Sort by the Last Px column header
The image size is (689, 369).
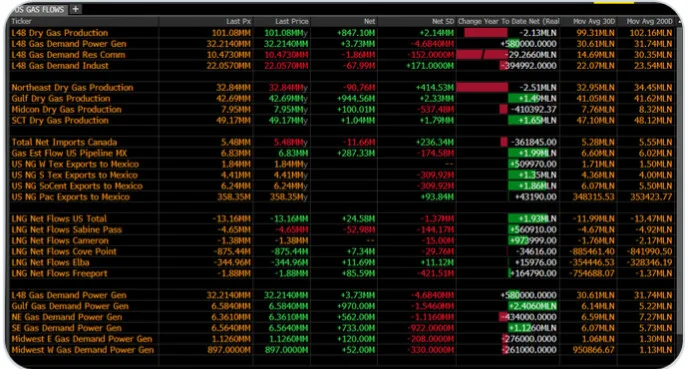tap(239, 21)
